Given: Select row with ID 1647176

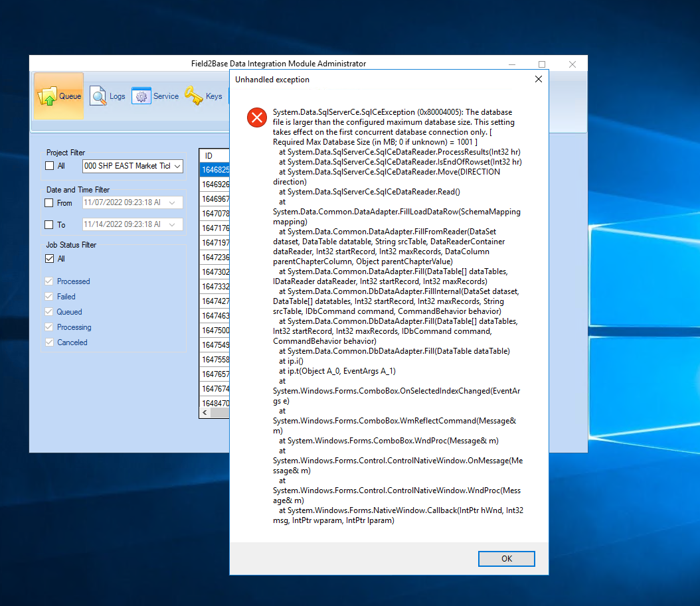Looking at the screenshot, I should point(215,228).
